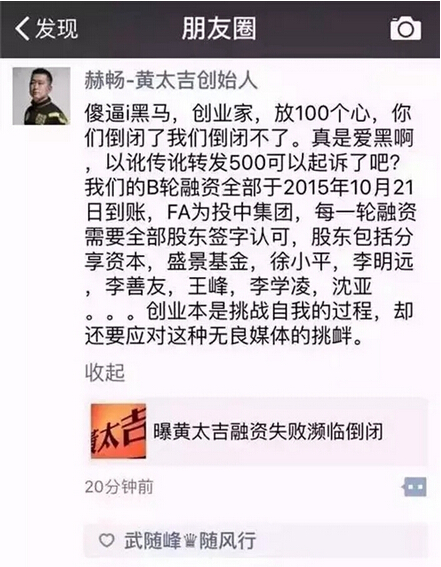
Task: Tap the 20分钟前 timestamp
Action: pyautogui.click(x=119, y=487)
